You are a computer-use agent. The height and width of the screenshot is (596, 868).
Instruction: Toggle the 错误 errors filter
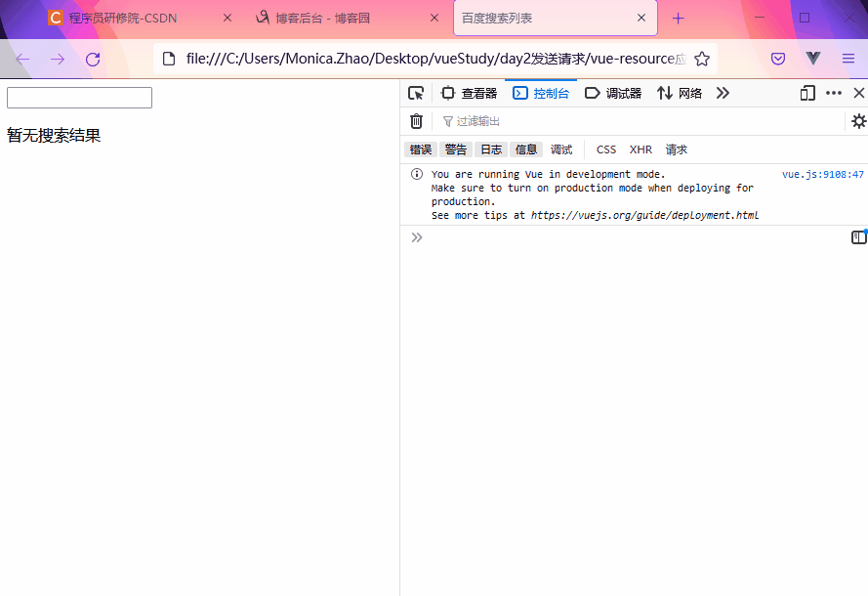(x=421, y=149)
